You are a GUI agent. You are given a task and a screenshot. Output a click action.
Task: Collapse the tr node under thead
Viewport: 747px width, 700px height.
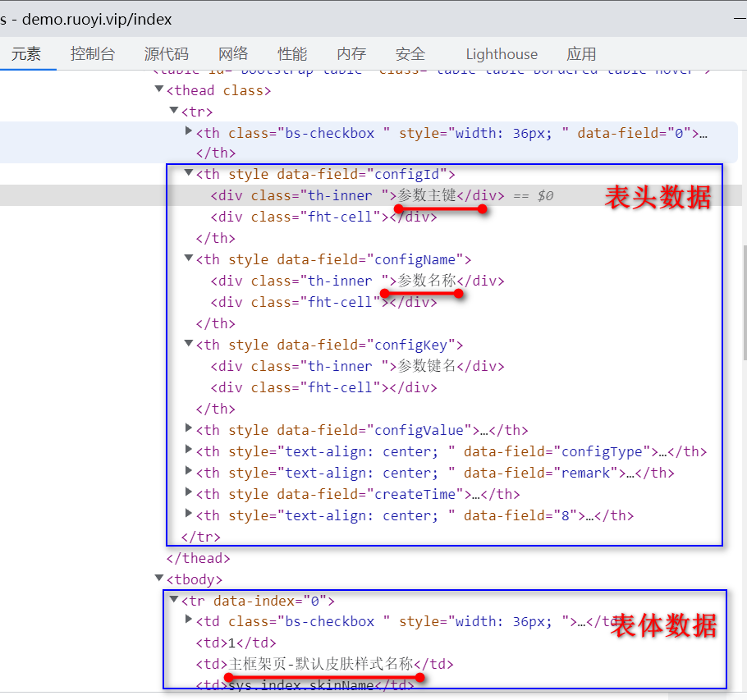[174, 111]
